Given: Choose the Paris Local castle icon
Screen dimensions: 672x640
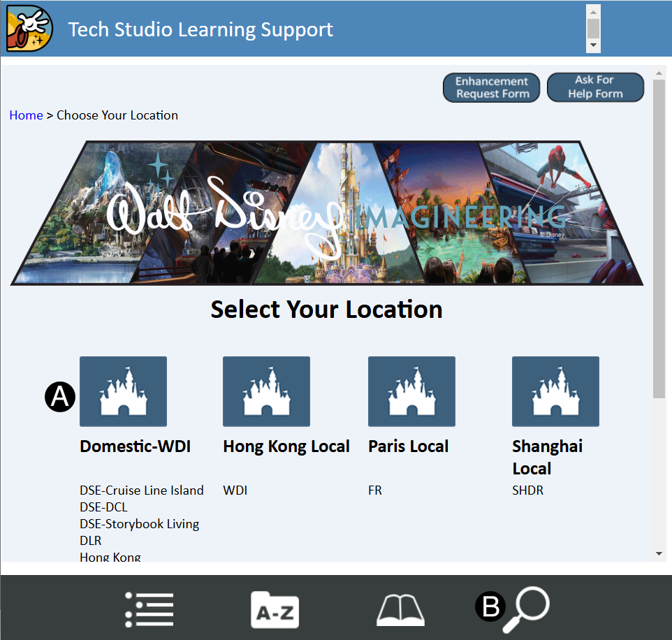Looking at the screenshot, I should tap(411, 391).
